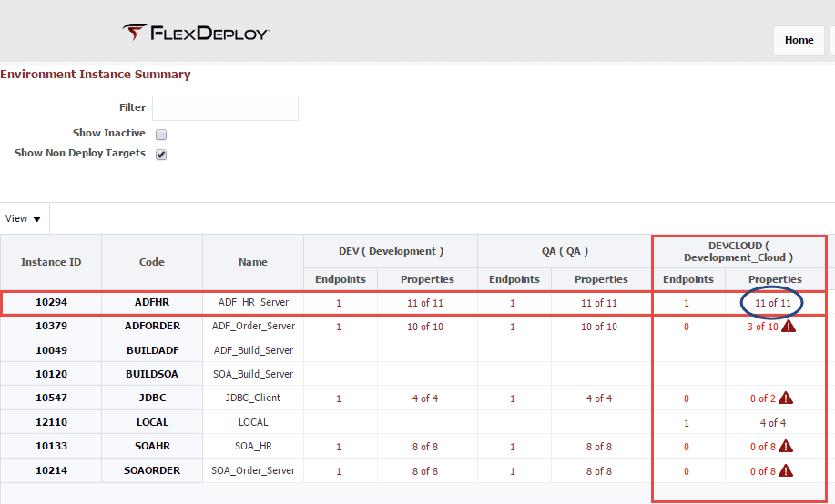Click the DEVCLOUD Development_Cloud column group header
Viewport: 835px width, 504px height.
738,252
